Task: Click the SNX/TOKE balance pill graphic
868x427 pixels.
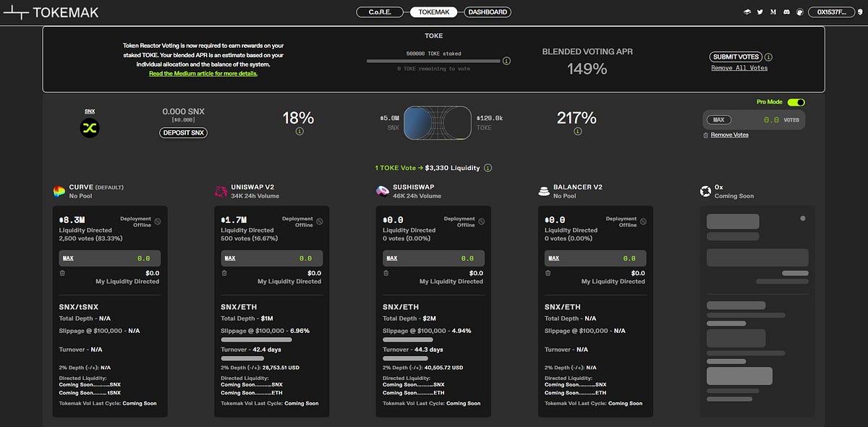Action: pos(437,123)
